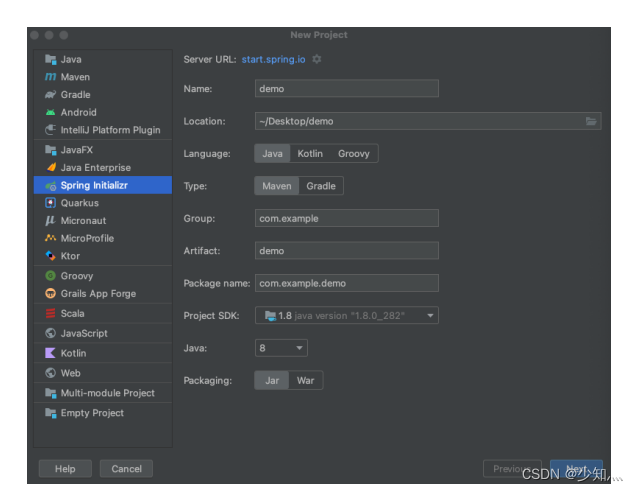
Task: Open the Project SDK dropdown
Action: point(347,315)
